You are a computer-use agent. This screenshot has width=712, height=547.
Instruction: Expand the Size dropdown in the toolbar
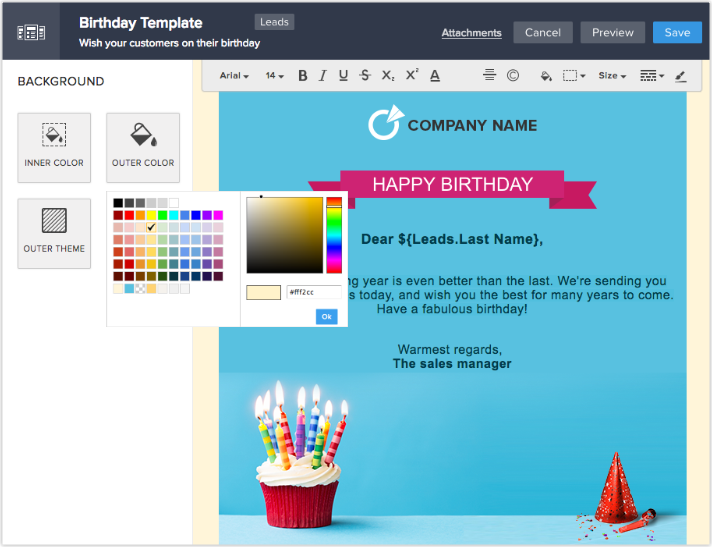click(612, 76)
